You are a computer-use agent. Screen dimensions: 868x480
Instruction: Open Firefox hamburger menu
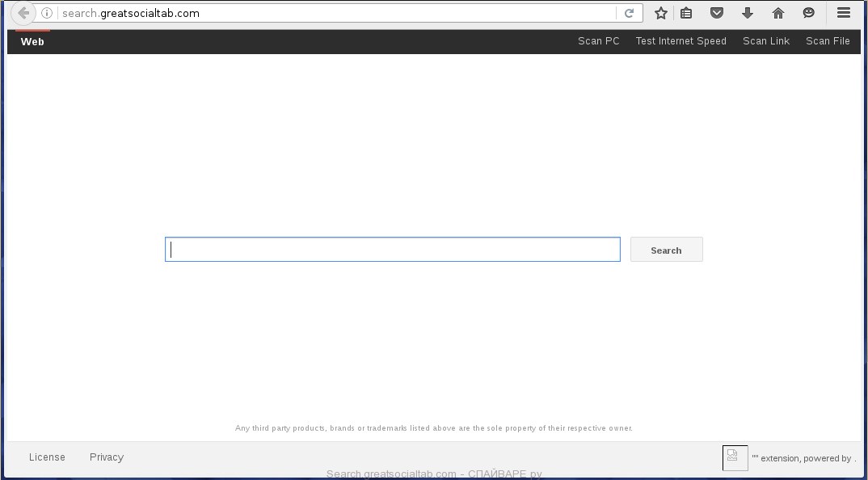tap(844, 13)
